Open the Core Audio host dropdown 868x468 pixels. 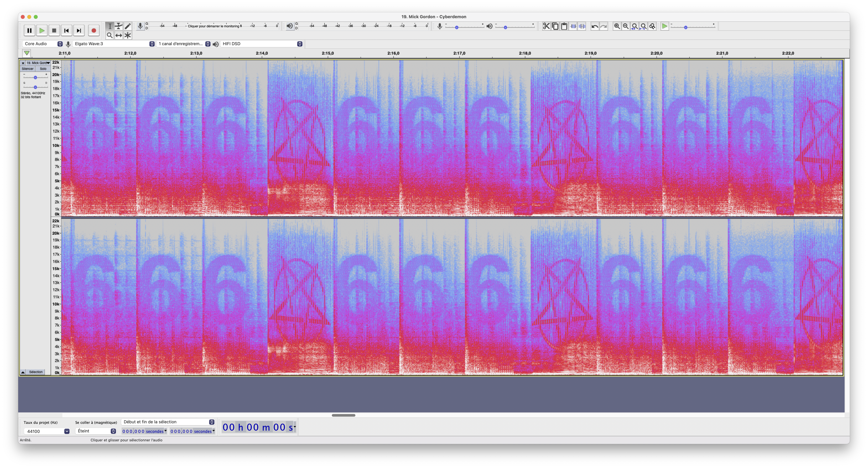(x=43, y=44)
